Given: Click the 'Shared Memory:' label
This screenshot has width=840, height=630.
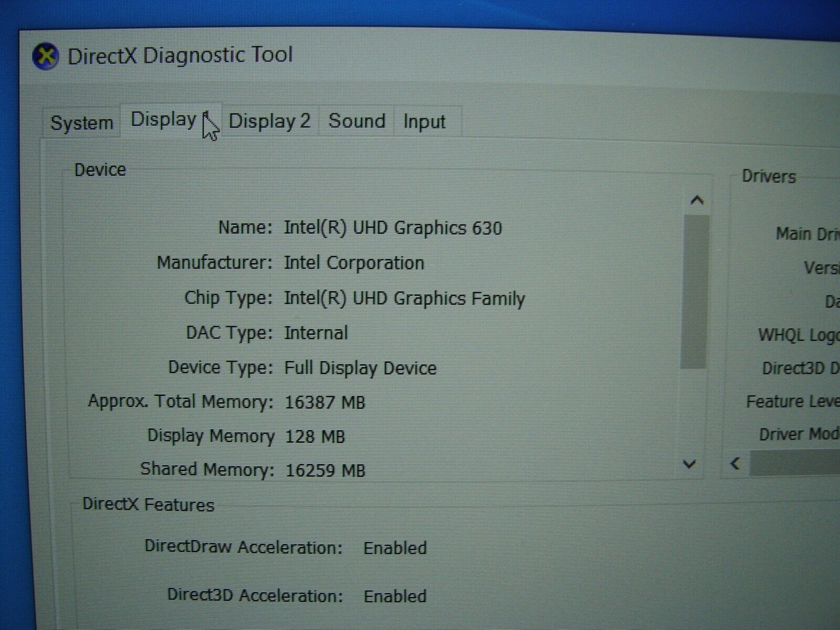Looking at the screenshot, I should (x=207, y=469).
